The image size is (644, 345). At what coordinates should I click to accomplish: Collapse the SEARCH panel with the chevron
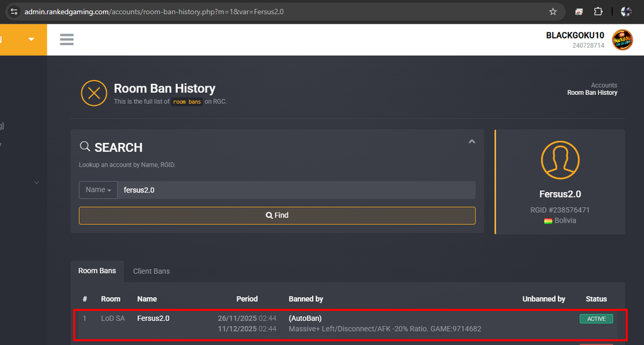click(x=472, y=142)
